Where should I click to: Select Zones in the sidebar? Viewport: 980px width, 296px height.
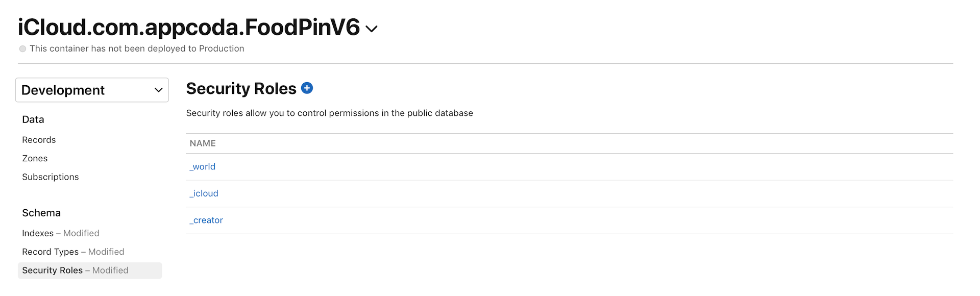(35, 158)
